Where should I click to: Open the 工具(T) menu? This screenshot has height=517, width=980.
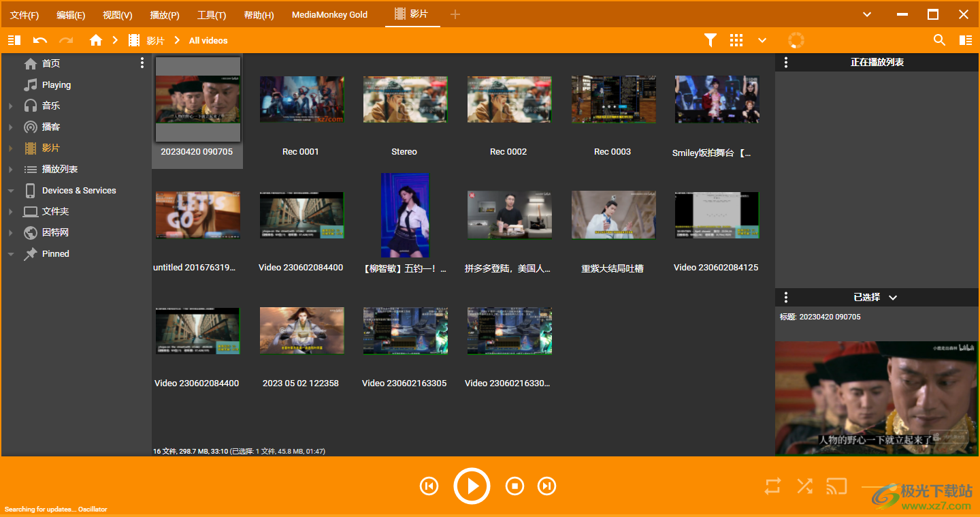[x=212, y=15]
